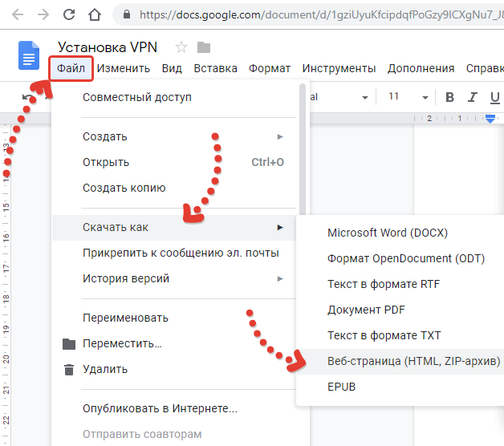Go to browser home page icon
The image size is (504, 446).
click(x=95, y=14)
